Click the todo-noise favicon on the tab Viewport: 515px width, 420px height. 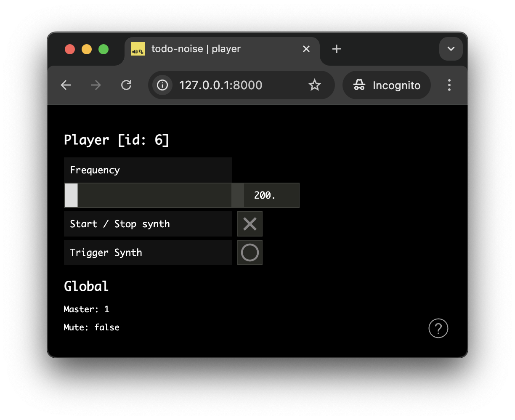(138, 49)
